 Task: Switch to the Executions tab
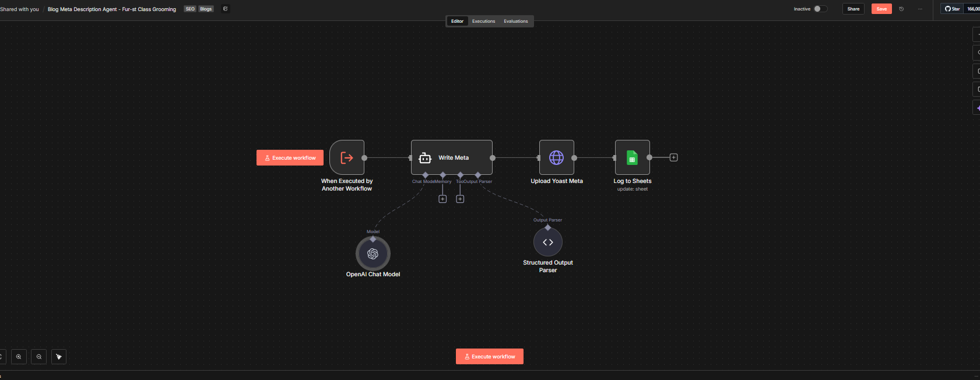483,21
